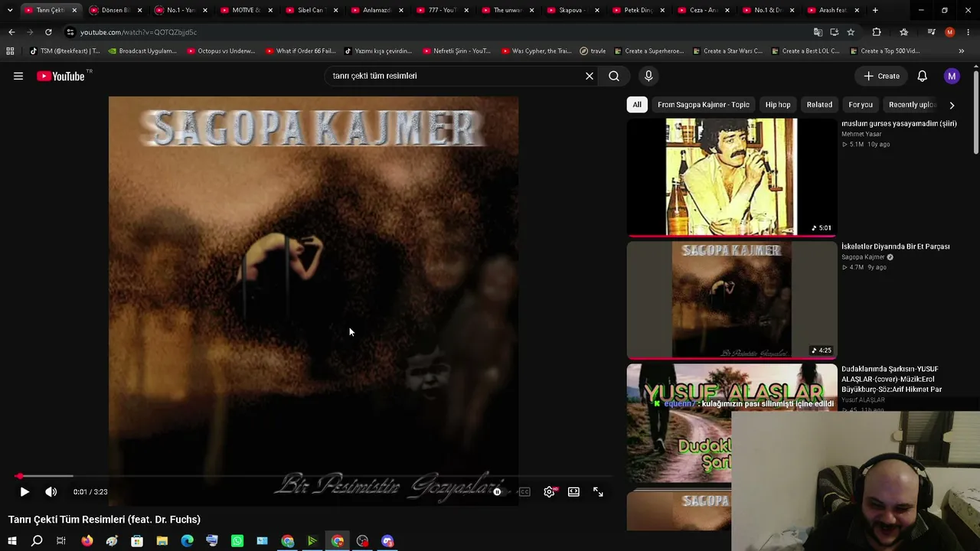Open İskeletler Diyarında Bir Et Parçası thumbnail
The height and width of the screenshot is (551, 980).
(x=732, y=300)
